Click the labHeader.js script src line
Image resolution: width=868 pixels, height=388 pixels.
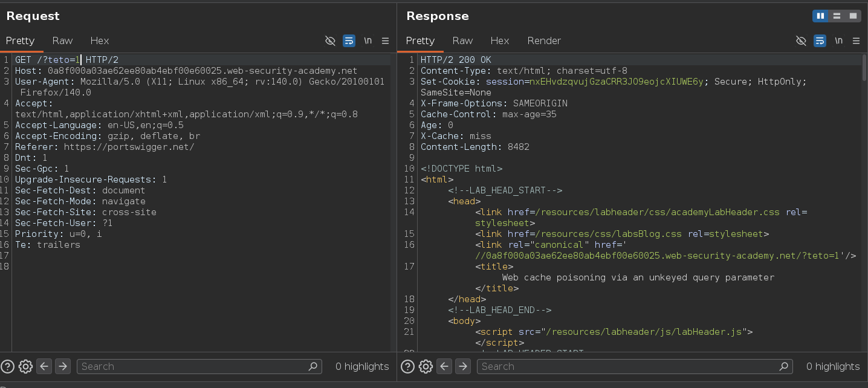point(614,332)
